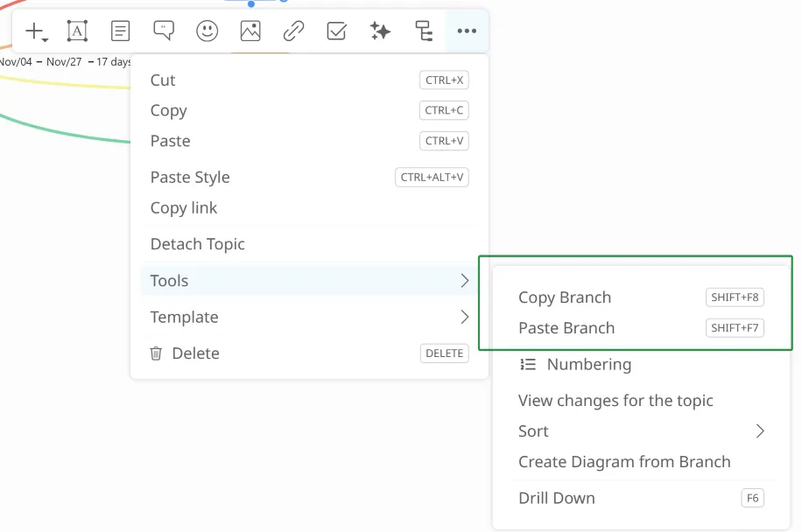Expand the Sort submenu

pyautogui.click(x=759, y=431)
